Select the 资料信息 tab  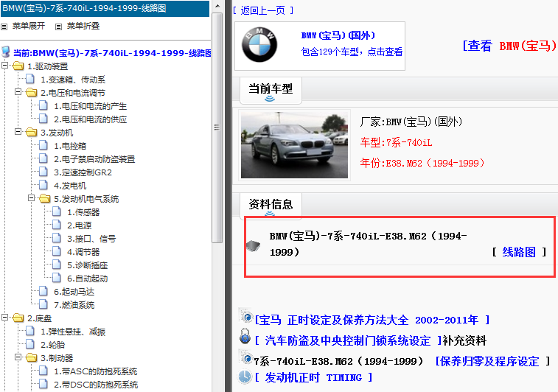271,205
